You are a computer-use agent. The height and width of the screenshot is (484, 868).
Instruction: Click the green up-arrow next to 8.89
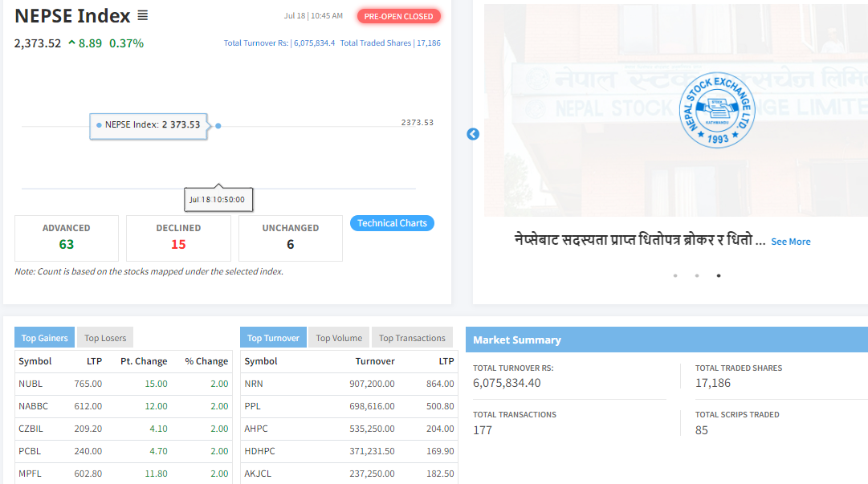[x=71, y=43]
